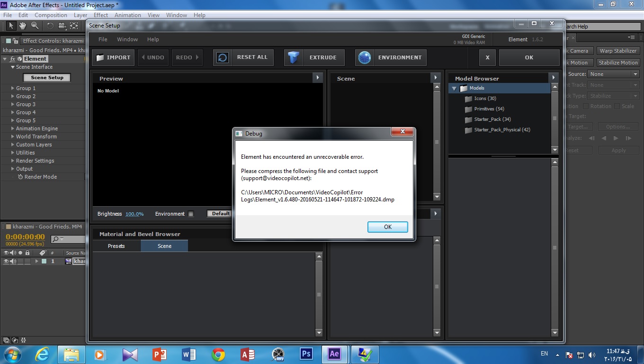Image resolution: width=644 pixels, height=364 pixels.
Task: Expand the Group 3 property
Action: tap(13, 104)
